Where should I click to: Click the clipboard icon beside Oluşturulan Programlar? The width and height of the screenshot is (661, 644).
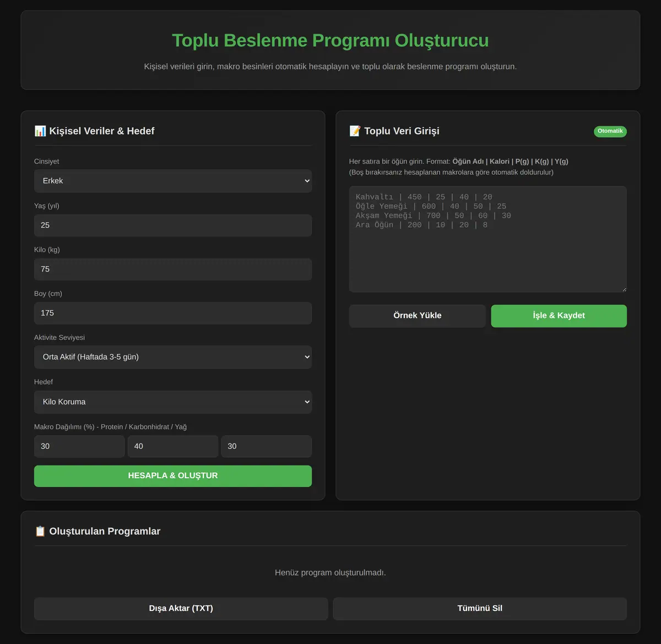(40, 532)
